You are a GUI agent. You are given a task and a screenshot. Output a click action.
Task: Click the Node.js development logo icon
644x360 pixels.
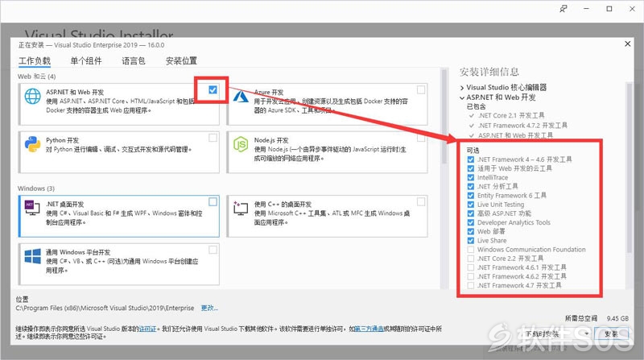point(241,144)
